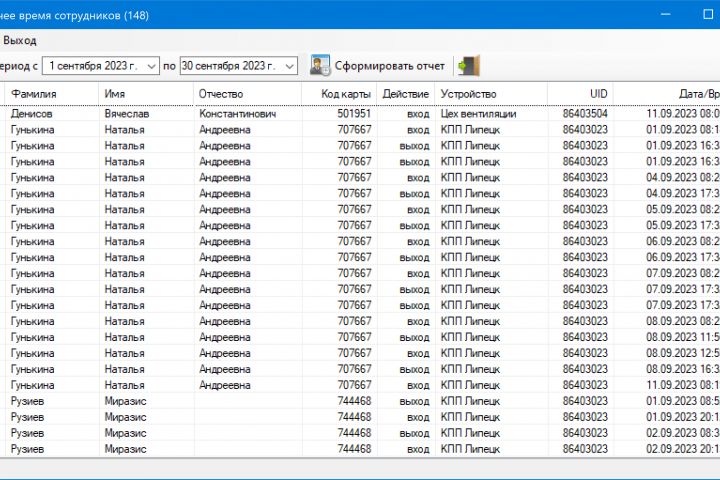Sort by UID column header
720x480 pixels.
(x=580, y=94)
